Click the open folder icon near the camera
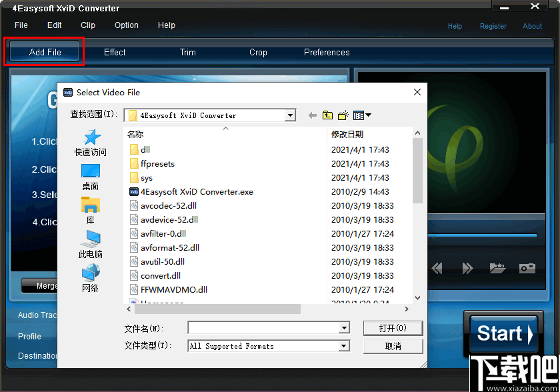The height and width of the screenshot is (392, 560). pyautogui.click(x=498, y=267)
